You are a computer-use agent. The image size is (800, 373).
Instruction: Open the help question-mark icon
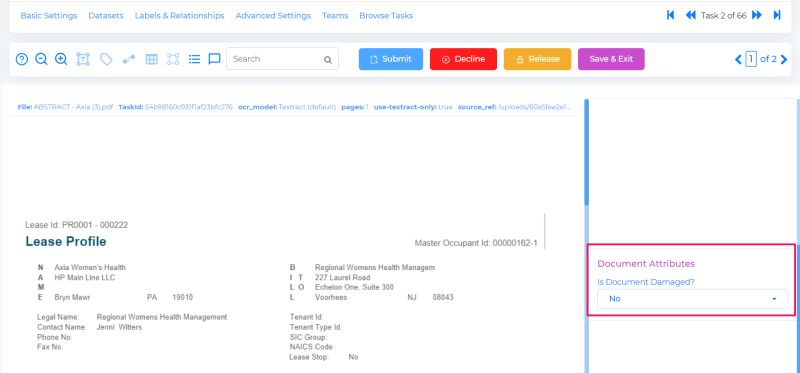tap(21, 59)
